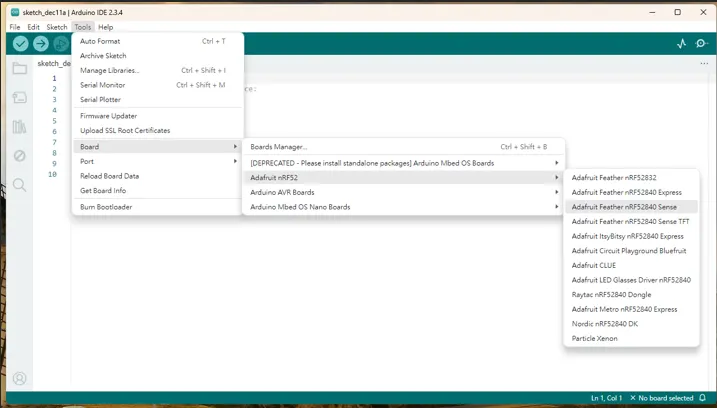Choose Burn Bootloader menu entry
This screenshot has width=717, height=408.
tap(157, 207)
